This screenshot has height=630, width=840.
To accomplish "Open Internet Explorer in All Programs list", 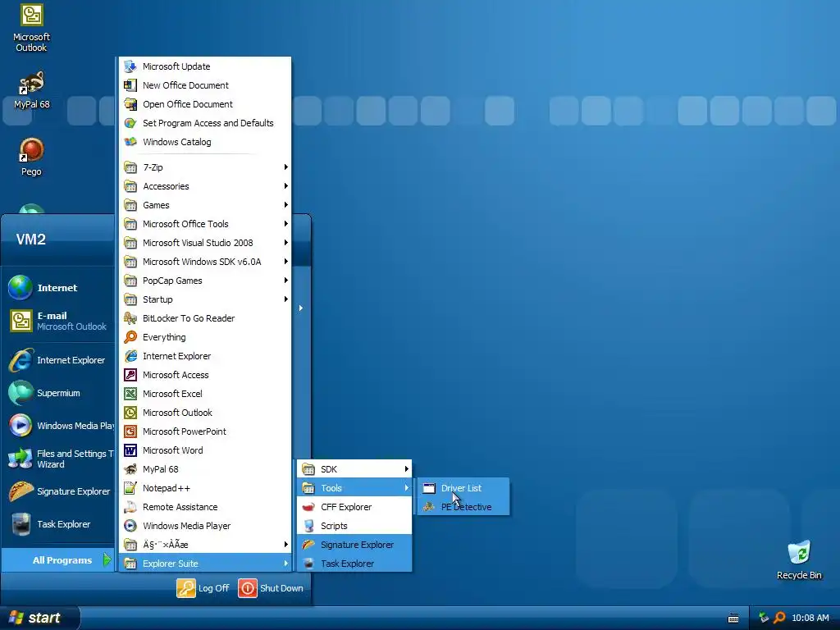I will 206,356.
